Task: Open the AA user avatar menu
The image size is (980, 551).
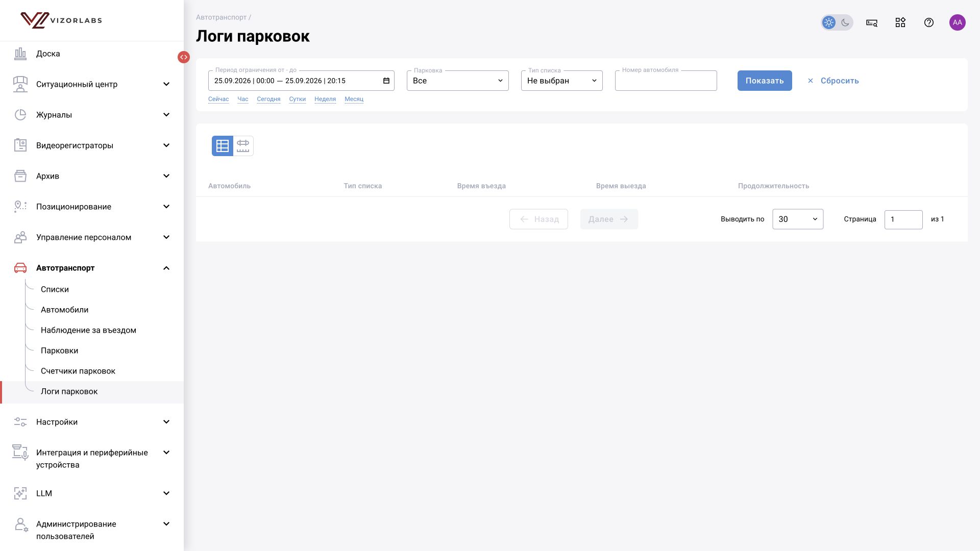Action: click(958, 22)
